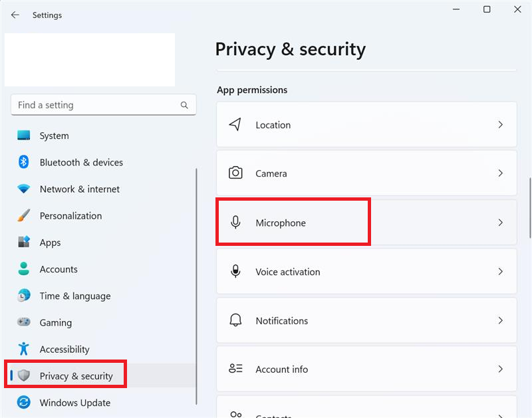532x418 pixels.
Task: Click the Location arrow icon
Action: [x=235, y=124]
